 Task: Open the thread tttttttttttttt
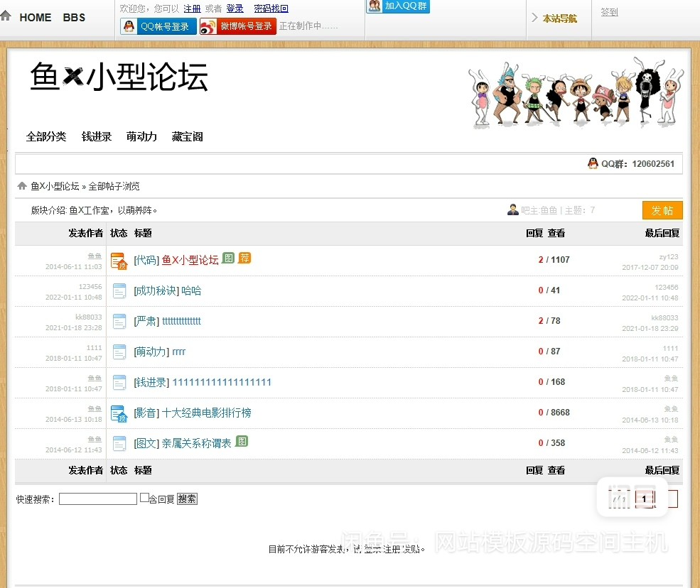(181, 321)
